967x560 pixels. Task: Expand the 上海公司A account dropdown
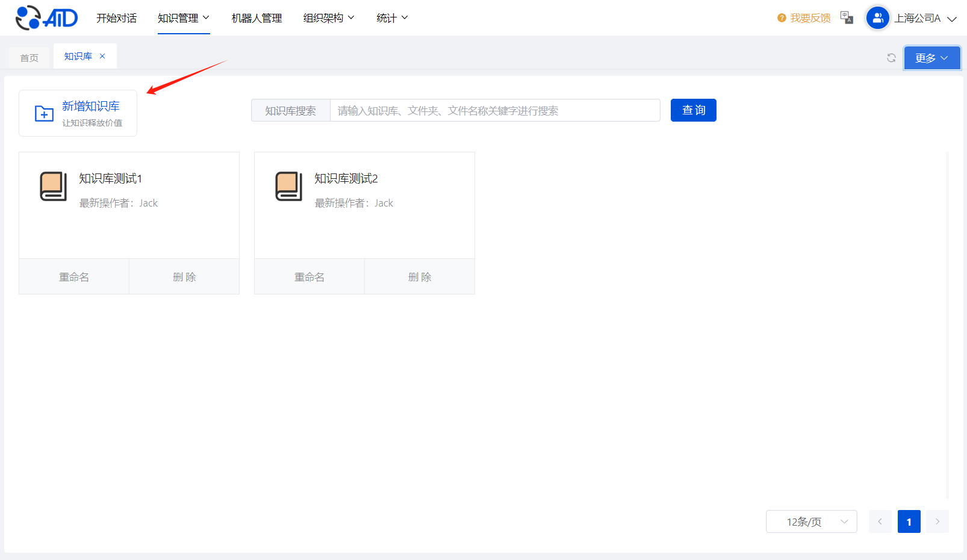[925, 18]
